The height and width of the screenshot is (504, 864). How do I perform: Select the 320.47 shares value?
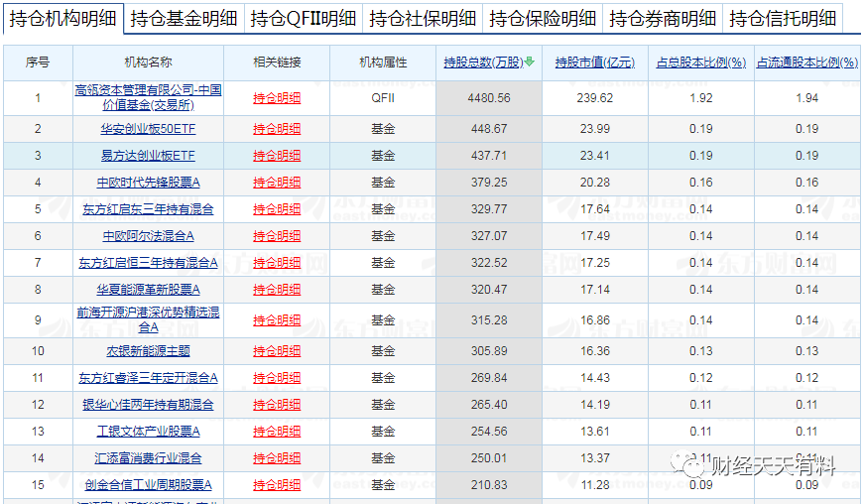pos(489,289)
